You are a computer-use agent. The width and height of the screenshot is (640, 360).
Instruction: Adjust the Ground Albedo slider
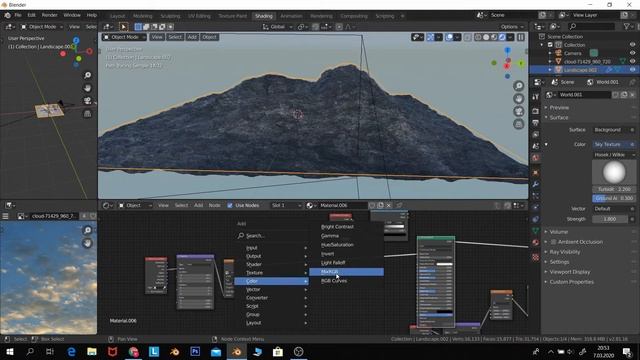(614, 198)
